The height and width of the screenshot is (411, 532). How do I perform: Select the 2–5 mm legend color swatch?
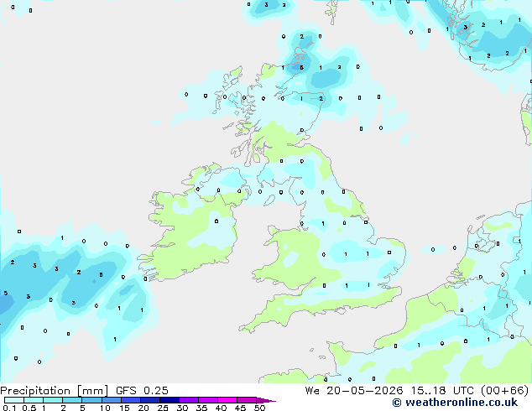(72, 400)
